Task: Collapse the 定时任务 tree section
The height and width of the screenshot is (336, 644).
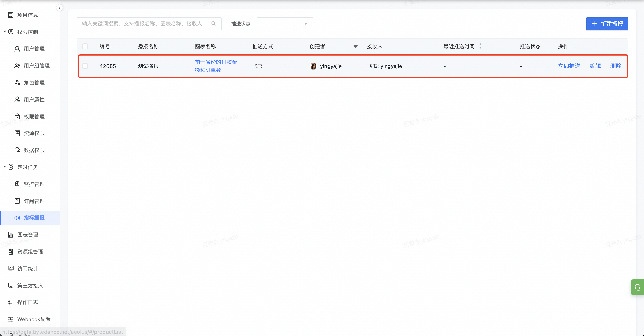Action: 4,166
